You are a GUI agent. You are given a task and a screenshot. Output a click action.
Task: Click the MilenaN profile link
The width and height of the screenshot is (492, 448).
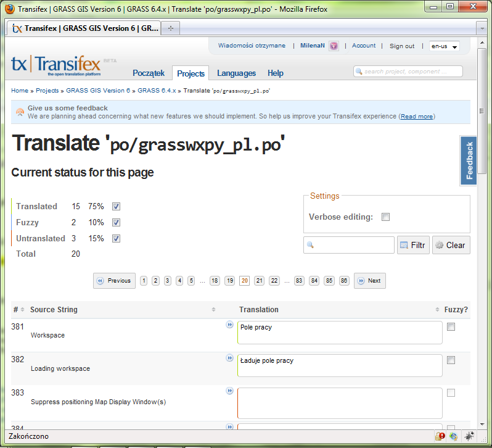point(313,46)
